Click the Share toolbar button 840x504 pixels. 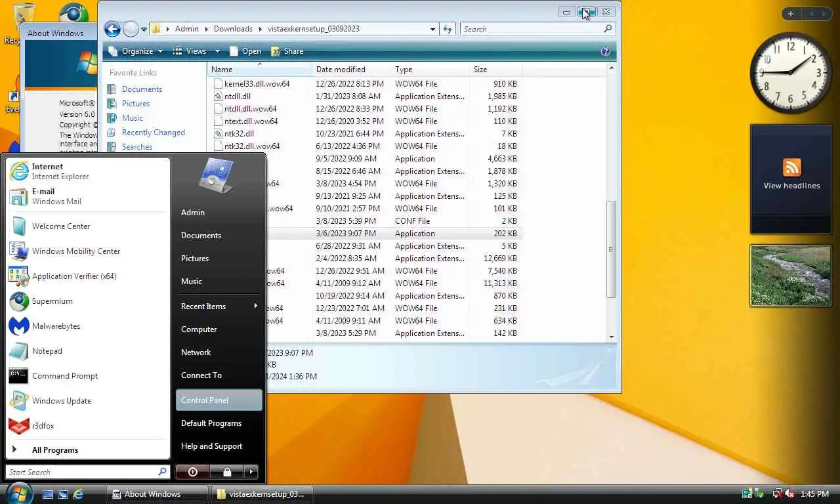coord(287,51)
